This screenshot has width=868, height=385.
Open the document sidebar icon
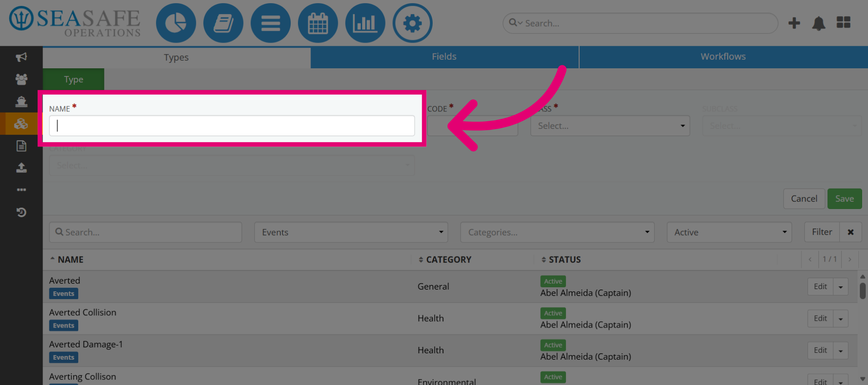(x=21, y=146)
